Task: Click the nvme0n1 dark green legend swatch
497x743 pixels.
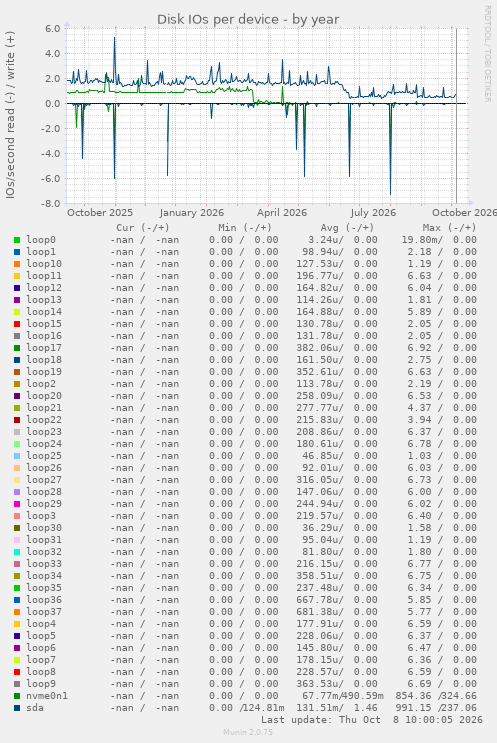Action: (x=17, y=696)
